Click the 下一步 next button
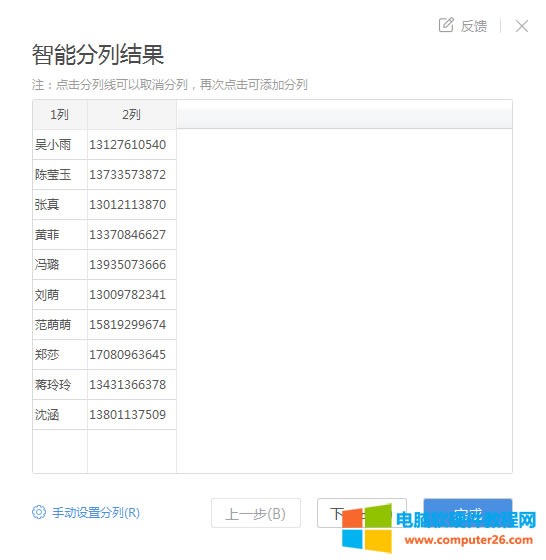The height and width of the screenshot is (560, 546). click(362, 513)
